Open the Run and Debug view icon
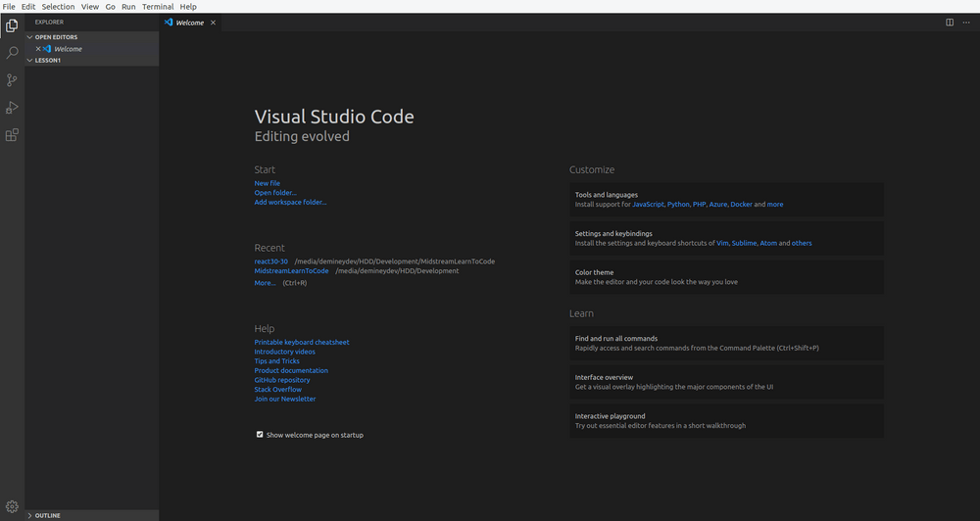 [12, 108]
